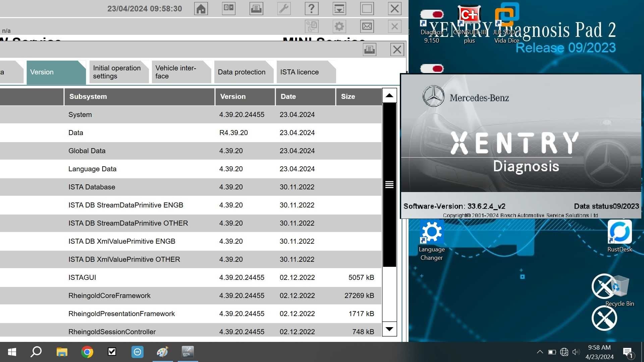
Task: Click the Date column header
Action: tap(305, 97)
